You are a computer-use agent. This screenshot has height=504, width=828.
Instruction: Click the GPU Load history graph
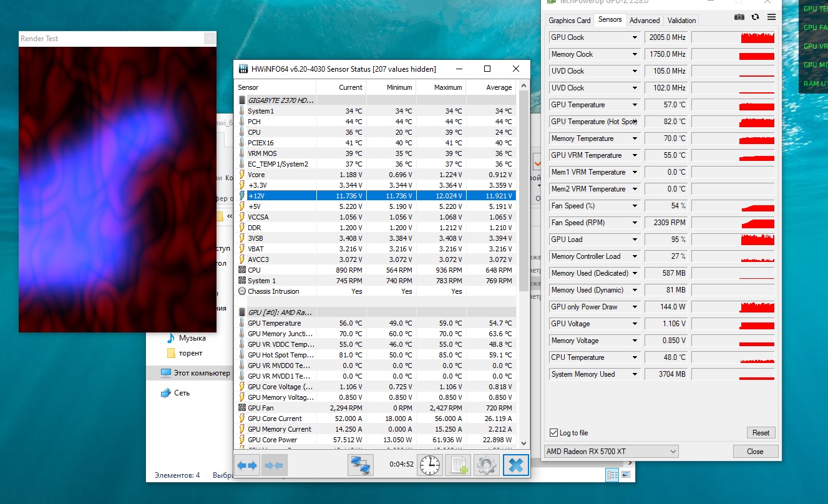point(733,240)
